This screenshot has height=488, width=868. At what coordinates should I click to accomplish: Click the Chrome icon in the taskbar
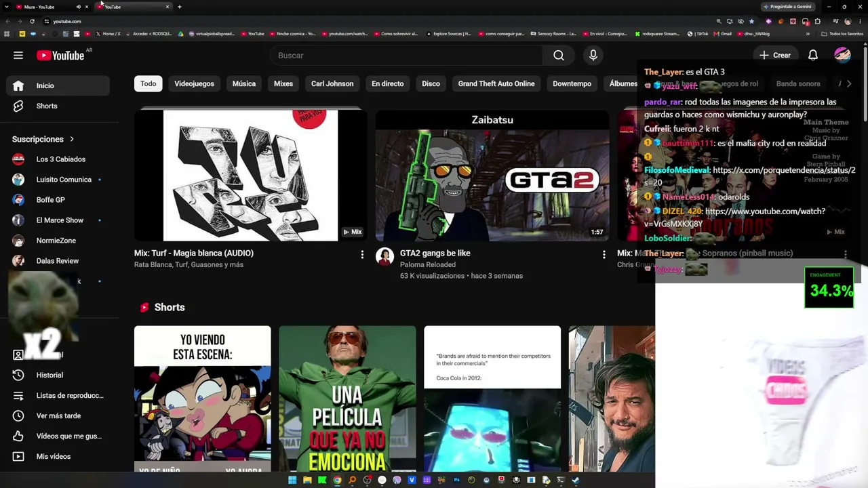[x=337, y=480]
